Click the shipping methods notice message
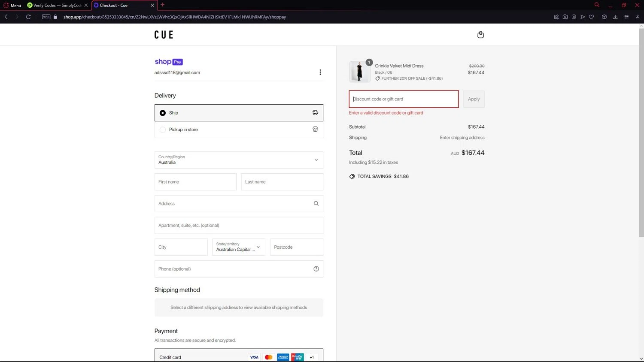The image size is (644, 362). 239,308
